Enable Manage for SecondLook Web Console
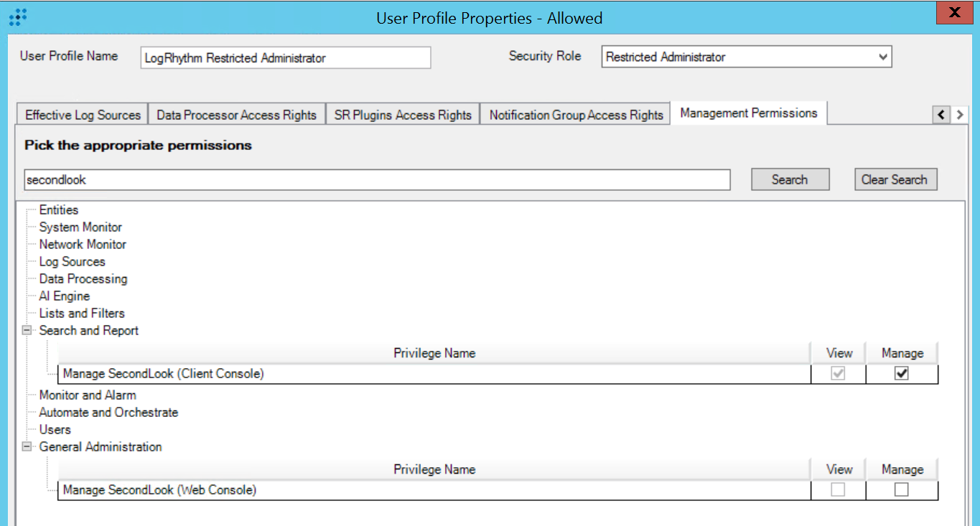Screen dimensions: 980x526 click(902, 490)
